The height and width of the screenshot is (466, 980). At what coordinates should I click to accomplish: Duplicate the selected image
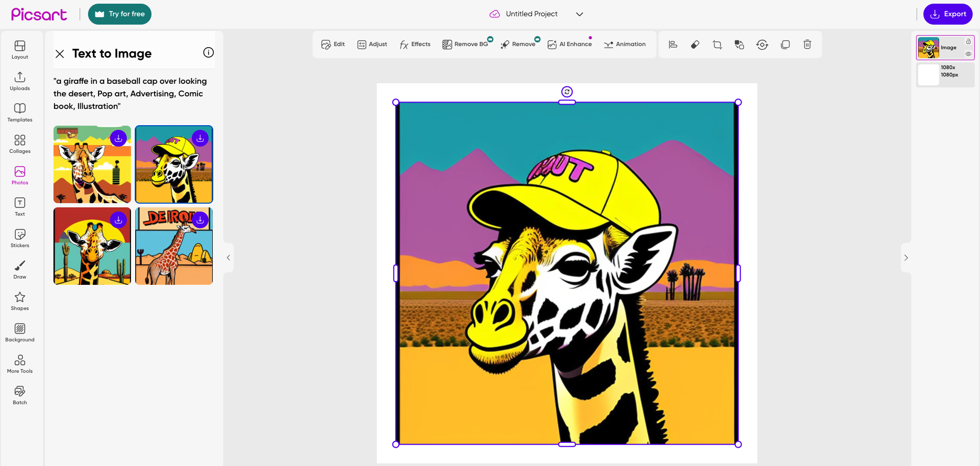[785, 45]
